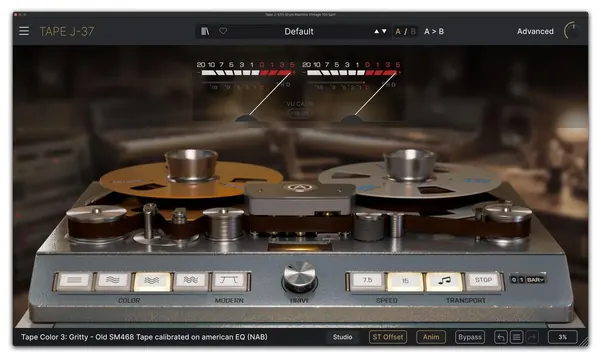Click the Tape Color 3: Gritty status text

coord(144,337)
